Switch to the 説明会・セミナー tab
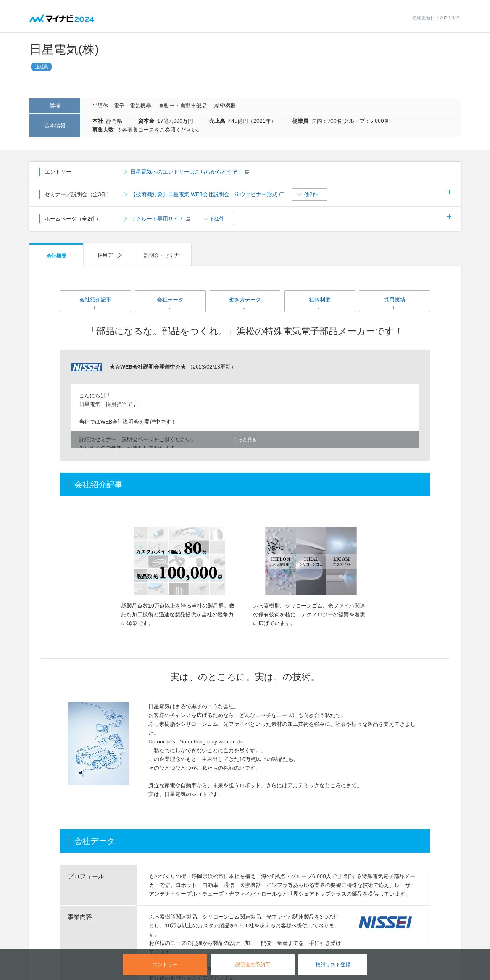The height and width of the screenshot is (980, 490). pyautogui.click(x=164, y=255)
